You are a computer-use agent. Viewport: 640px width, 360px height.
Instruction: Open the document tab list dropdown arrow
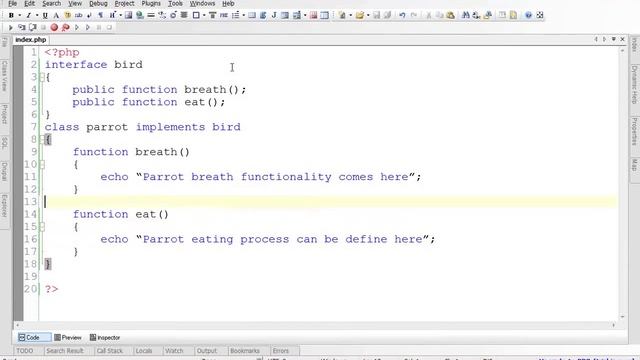(x=613, y=39)
